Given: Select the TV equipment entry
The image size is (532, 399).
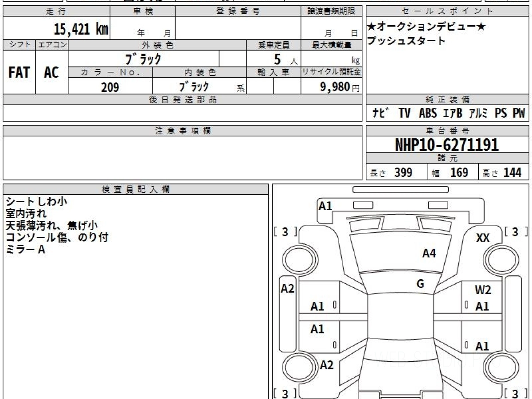Looking at the screenshot, I should (x=404, y=113).
